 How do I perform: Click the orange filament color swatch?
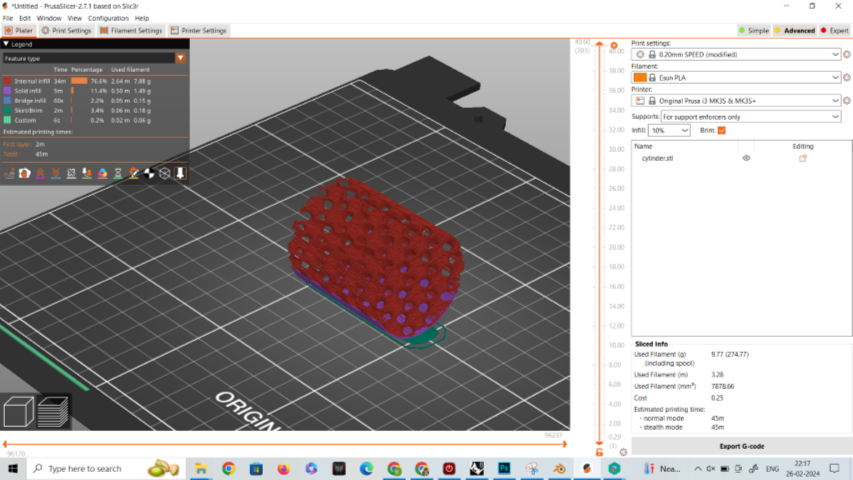pos(640,78)
